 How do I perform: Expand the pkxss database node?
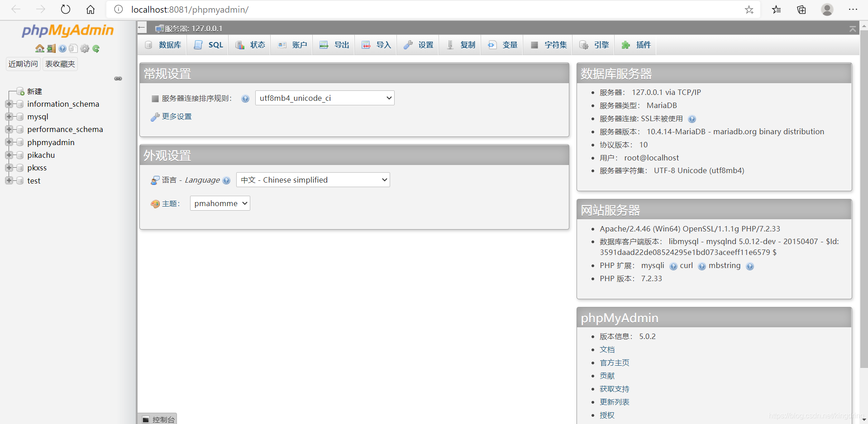pos(9,168)
